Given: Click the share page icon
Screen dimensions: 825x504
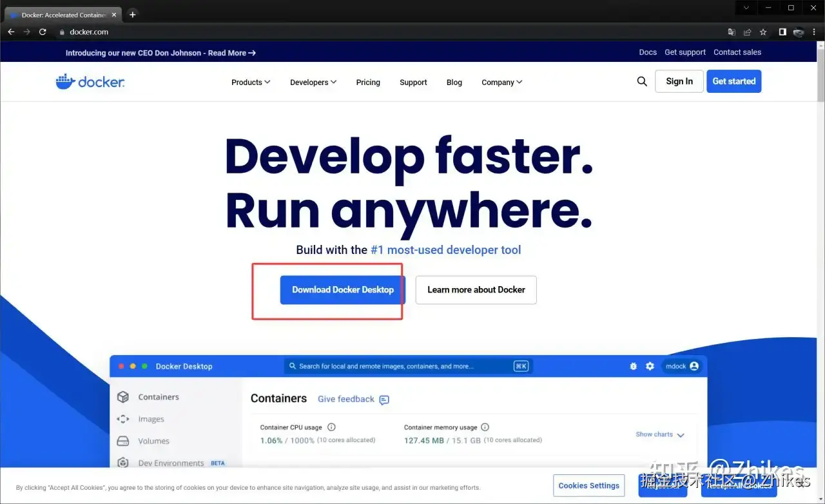Looking at the screenshot, I should pos(748,32).
